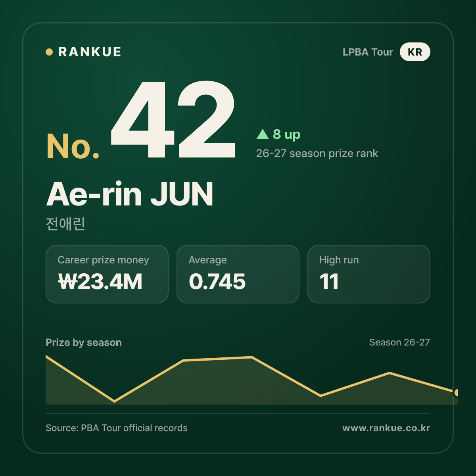Select the KR country badge

click(415, 52)
